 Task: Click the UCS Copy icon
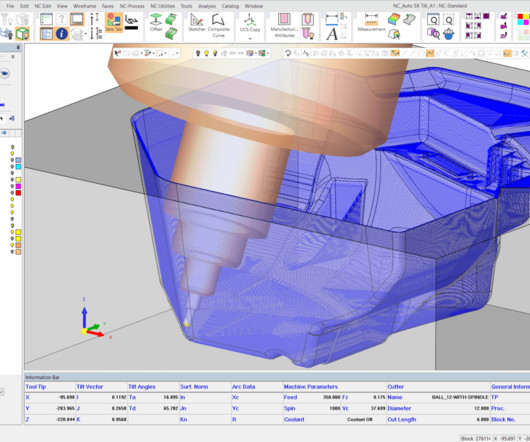(250, 23)
